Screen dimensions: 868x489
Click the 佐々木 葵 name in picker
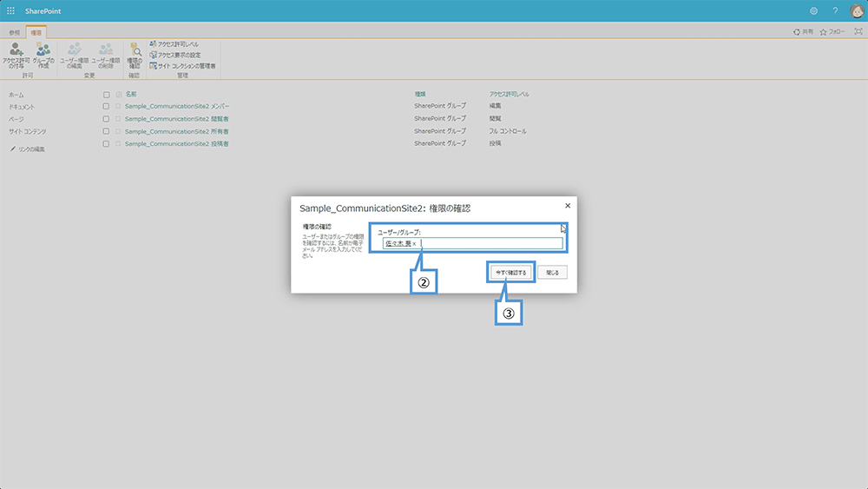click(x=398, y=244)
